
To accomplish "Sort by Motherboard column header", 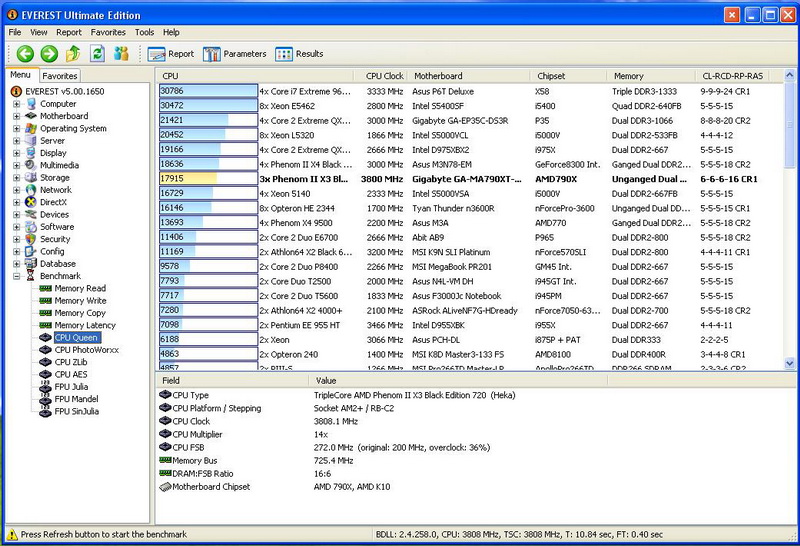I will coord(468,76).
